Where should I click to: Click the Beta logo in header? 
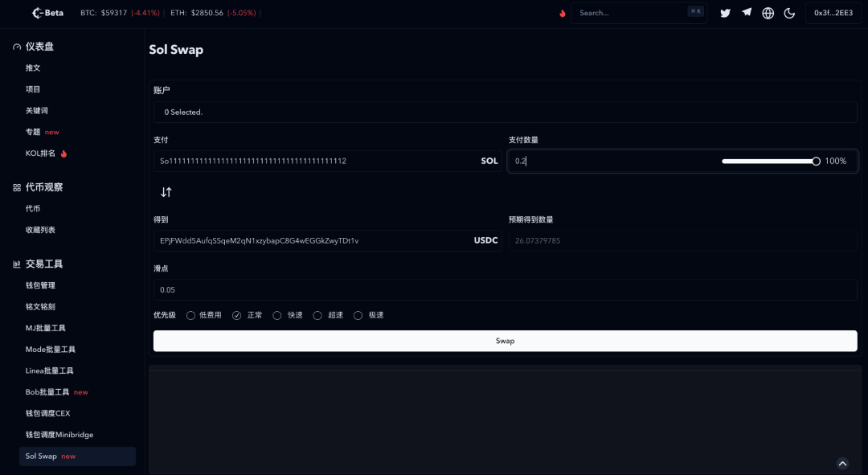coord(47,13)
